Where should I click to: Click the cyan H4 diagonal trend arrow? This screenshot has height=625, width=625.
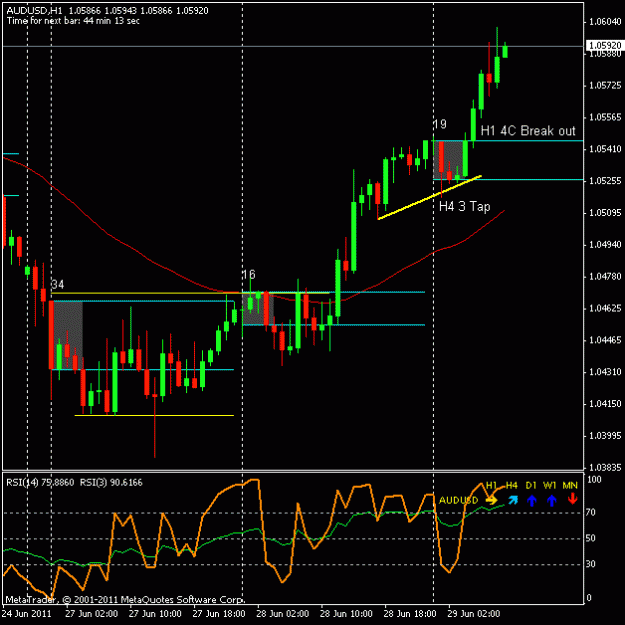(513, 500)
